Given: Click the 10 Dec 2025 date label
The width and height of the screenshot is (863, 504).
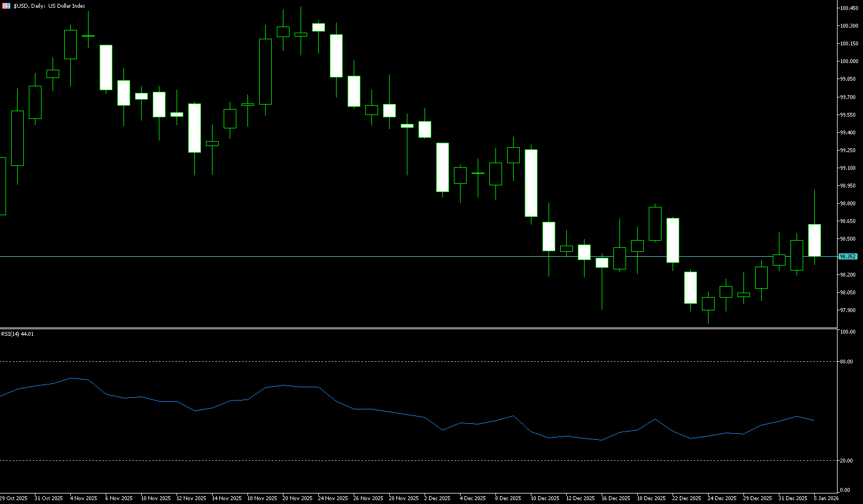Looking at the screenshot, I should 545,498.
